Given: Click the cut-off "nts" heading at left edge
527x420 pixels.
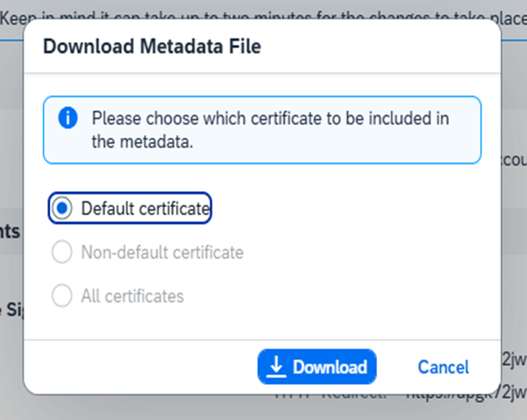Looking at the screenshot, I should coord(10,231).
